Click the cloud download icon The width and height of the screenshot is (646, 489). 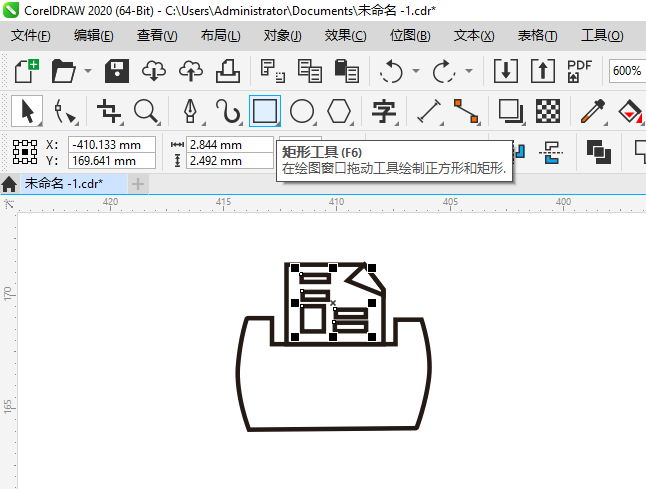154,71
